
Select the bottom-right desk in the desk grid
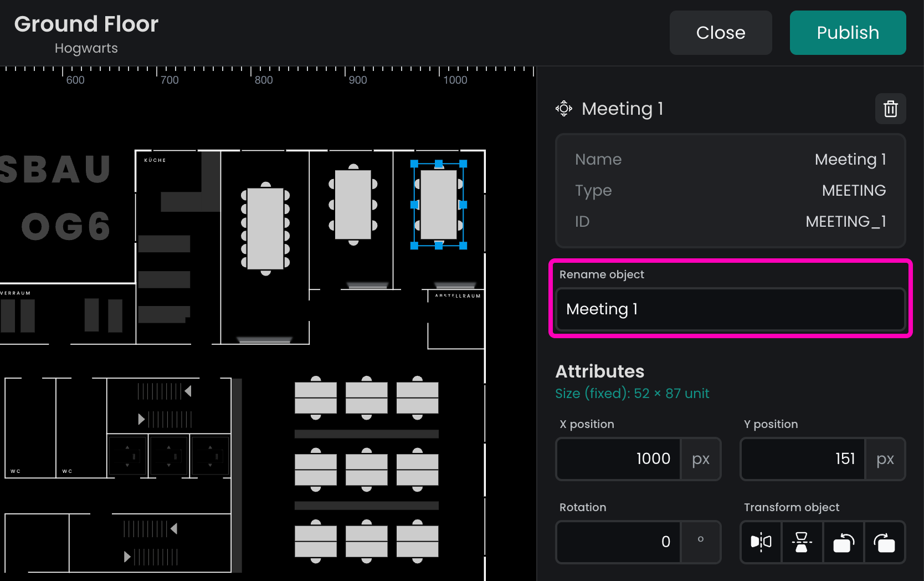[x=417, y=541]
